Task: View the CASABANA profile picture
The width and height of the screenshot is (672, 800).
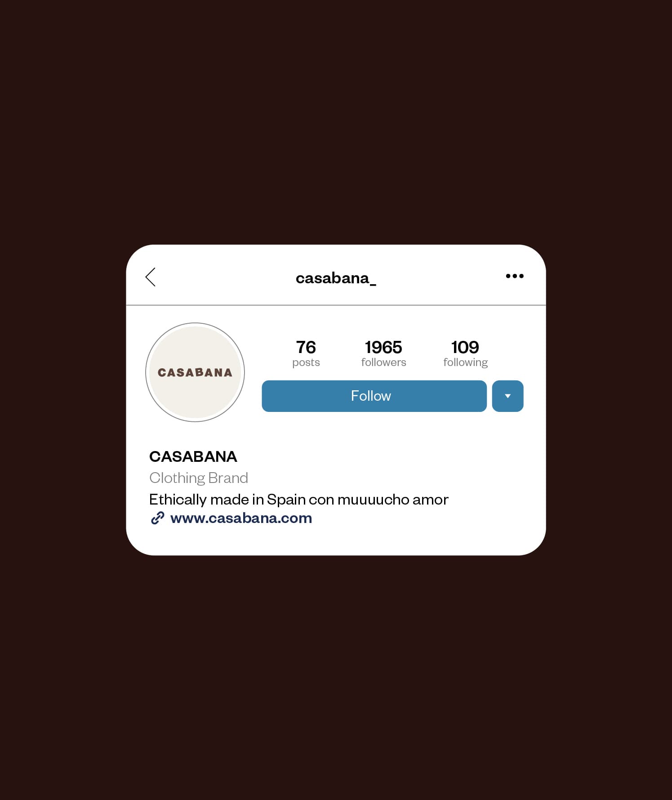Action: (x=195, y=372)
